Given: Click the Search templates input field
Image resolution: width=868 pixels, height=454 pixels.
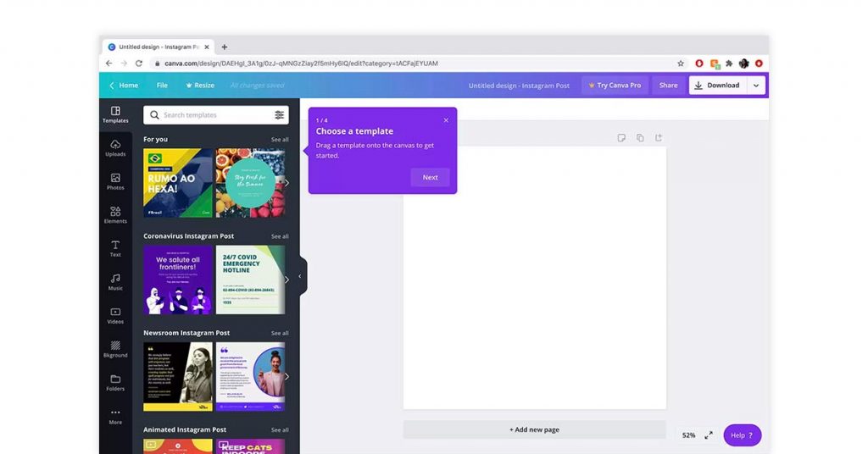Looking at the screenshot, I should coord(216,115).
